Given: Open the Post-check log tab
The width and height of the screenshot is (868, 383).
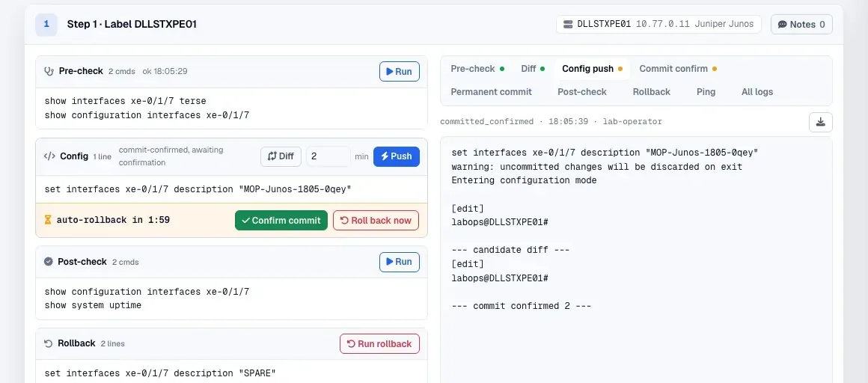Looking at the screenshot, I should coord(582,92).
